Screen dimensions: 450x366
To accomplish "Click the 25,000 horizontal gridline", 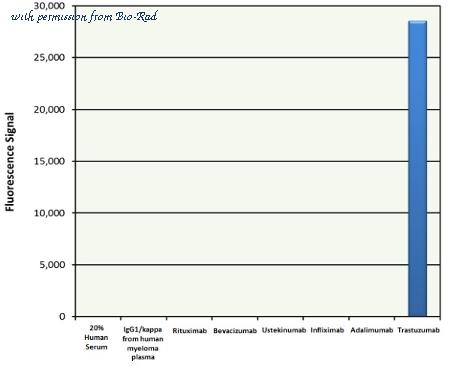I will pyautogui.click(x=242, y=57).
